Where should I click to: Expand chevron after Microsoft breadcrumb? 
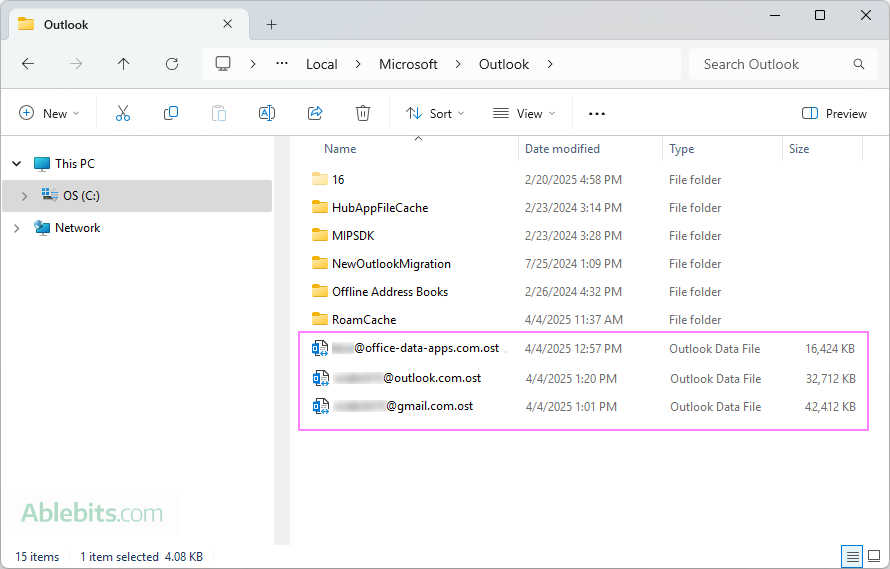[457, 64]
